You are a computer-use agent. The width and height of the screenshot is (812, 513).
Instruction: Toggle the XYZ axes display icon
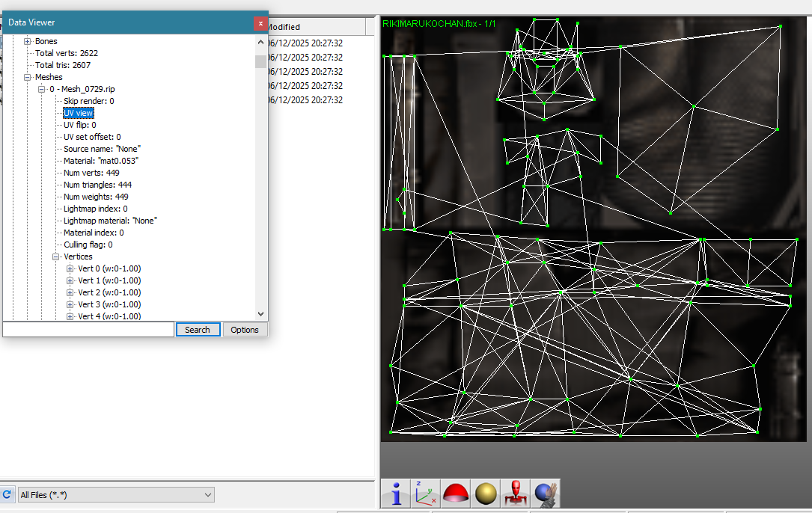[426, 493]
